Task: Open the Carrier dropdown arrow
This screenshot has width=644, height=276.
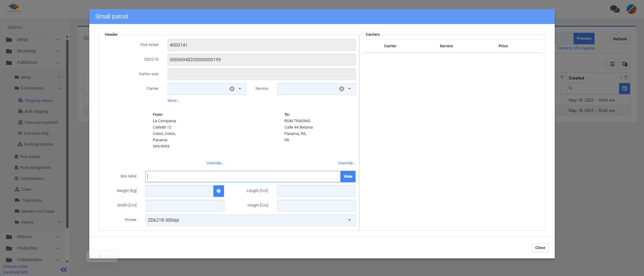Action: (240, 89)
